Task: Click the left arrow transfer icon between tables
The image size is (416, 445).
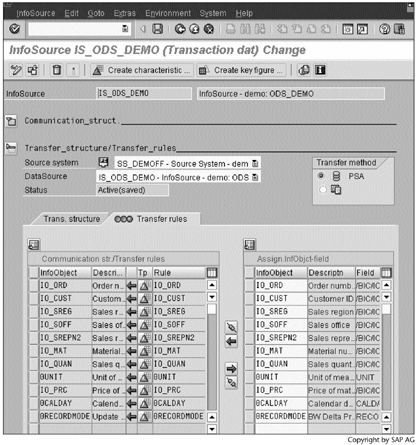Action: pyautogui.click(x=231, y=342)
